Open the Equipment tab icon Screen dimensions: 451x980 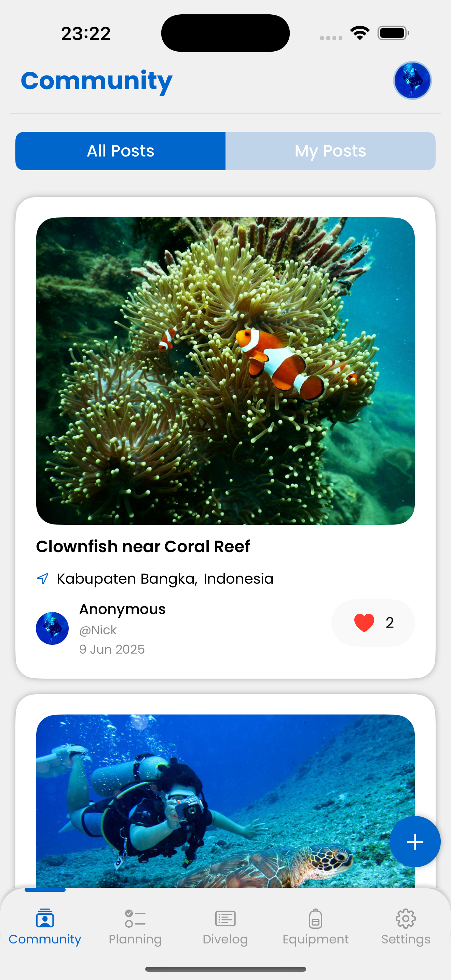(x=315, y=918)
